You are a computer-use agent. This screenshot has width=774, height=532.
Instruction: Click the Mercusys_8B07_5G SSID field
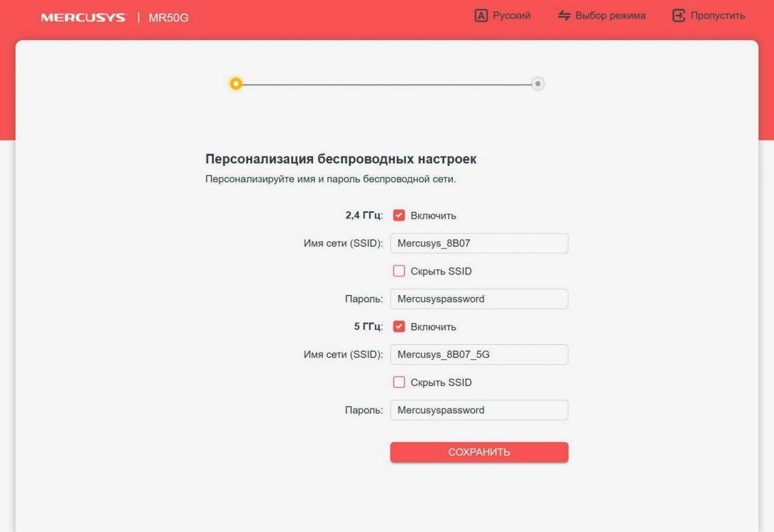point(479,355)
